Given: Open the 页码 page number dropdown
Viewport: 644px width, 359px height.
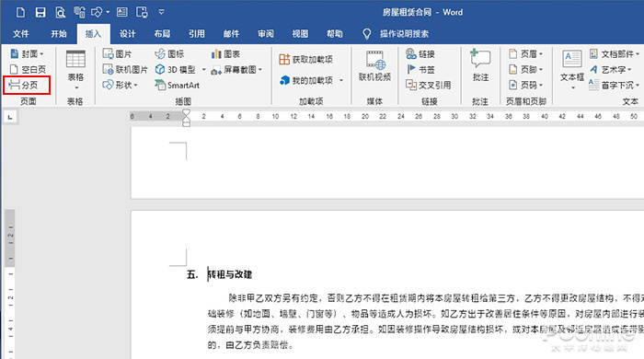Looking at the screenshot, I should [x=525, y=85].
